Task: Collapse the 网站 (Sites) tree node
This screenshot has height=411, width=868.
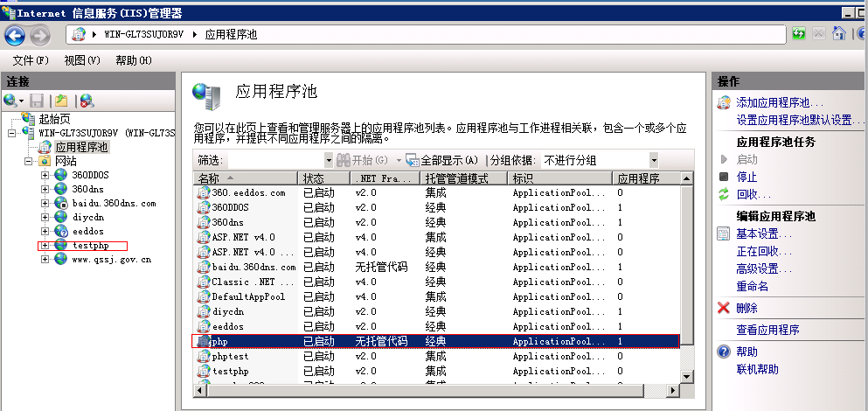Action: tap(31, 162)
